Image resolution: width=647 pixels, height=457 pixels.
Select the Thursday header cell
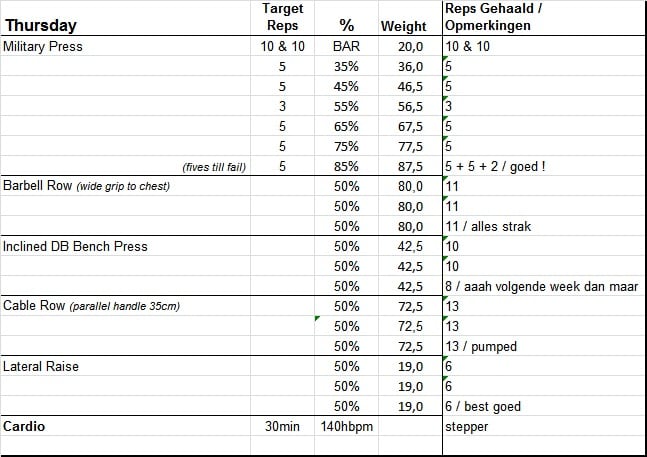point(40,26)
